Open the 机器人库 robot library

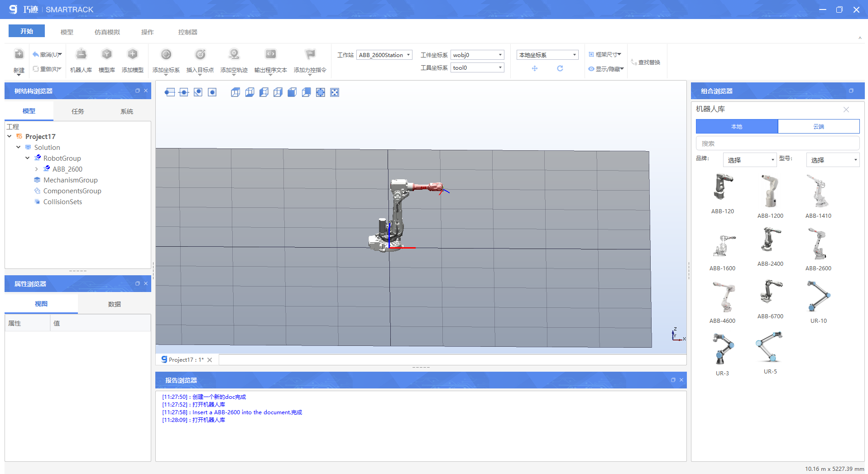[x=81, y=61]
